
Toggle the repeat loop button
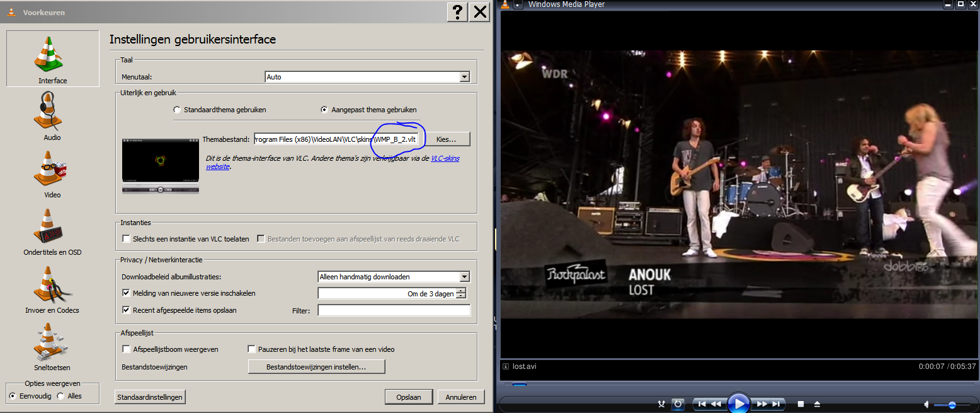pos(678,404)
